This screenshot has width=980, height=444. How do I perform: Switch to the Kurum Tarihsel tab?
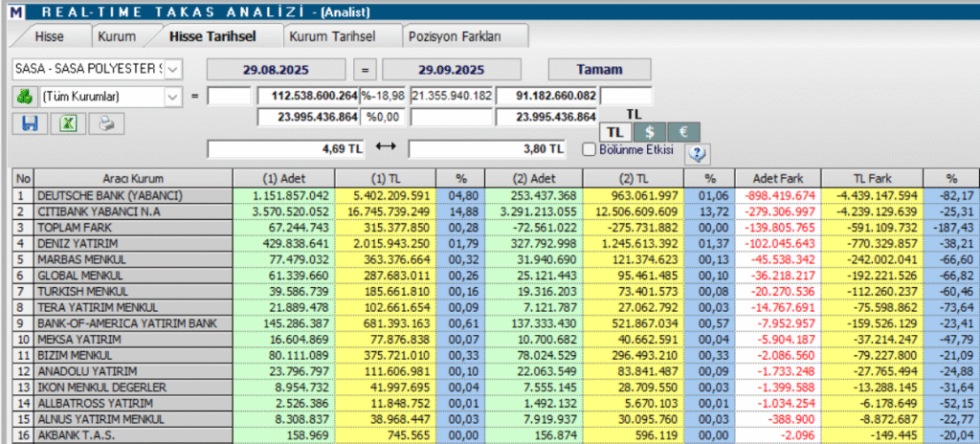[332, 36]
